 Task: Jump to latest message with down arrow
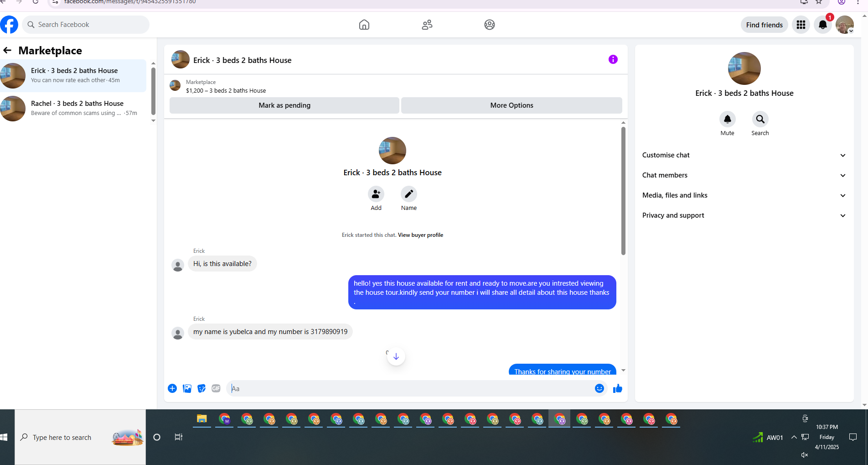coord(396,356)
